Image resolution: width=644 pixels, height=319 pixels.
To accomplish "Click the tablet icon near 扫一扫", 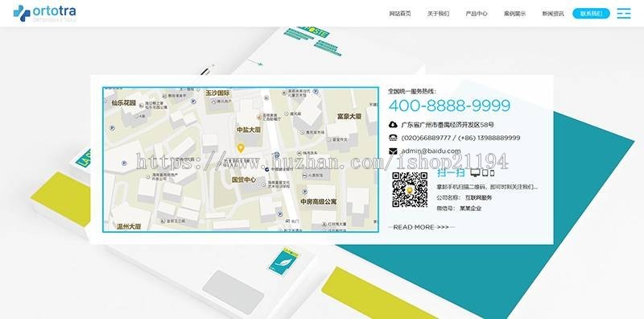I will (x=485, y=173).
